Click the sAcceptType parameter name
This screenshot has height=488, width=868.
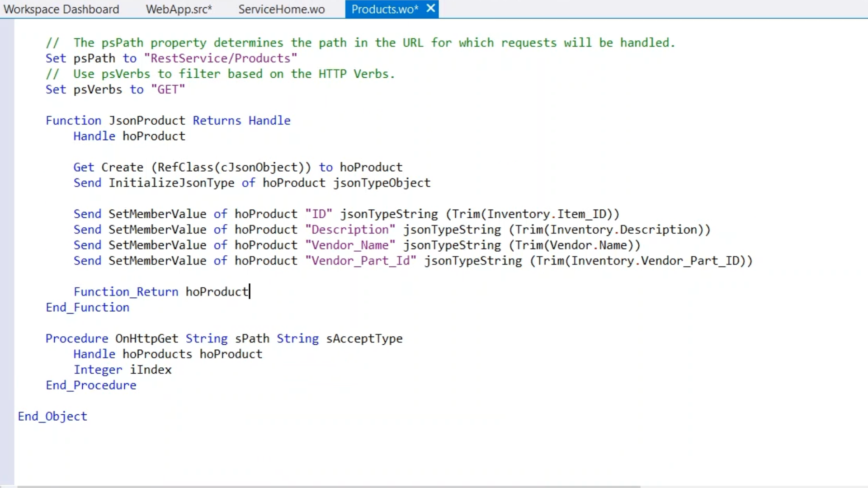(x=364, y=339)
